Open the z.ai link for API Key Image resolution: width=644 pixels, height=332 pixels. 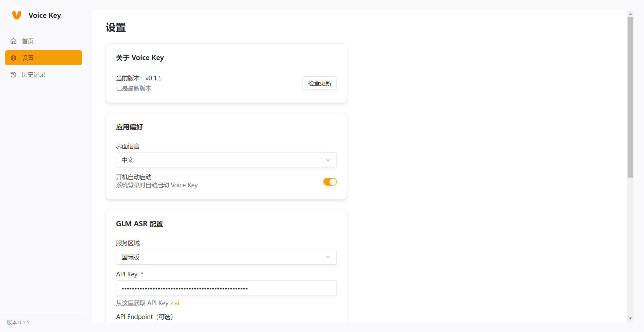click(174, 303)
